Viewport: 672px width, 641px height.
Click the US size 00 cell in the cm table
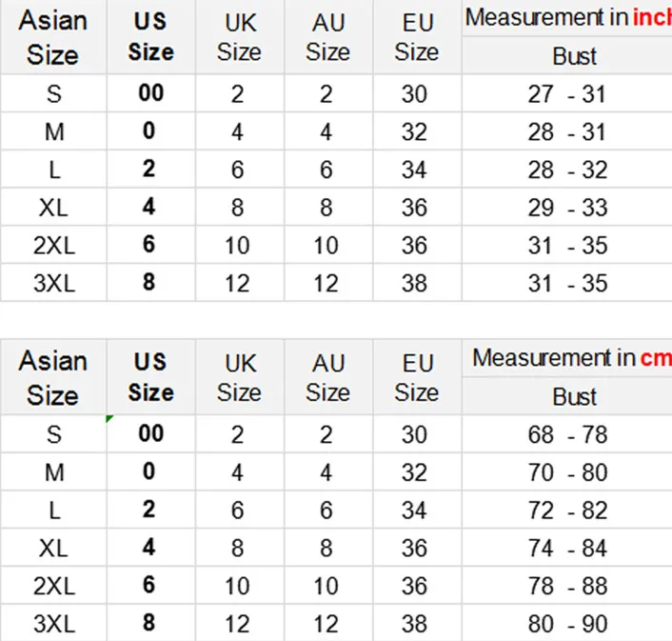(x=150, y=434)
